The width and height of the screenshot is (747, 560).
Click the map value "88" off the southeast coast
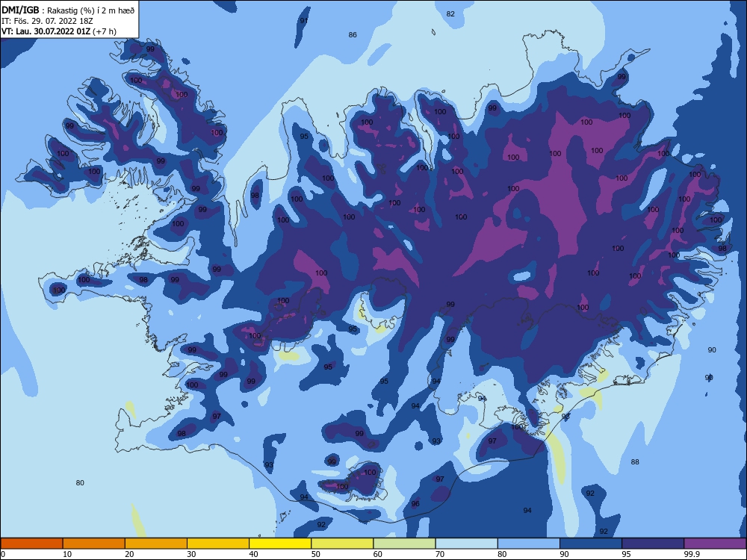pyautogui.click(x=635, y=462)
